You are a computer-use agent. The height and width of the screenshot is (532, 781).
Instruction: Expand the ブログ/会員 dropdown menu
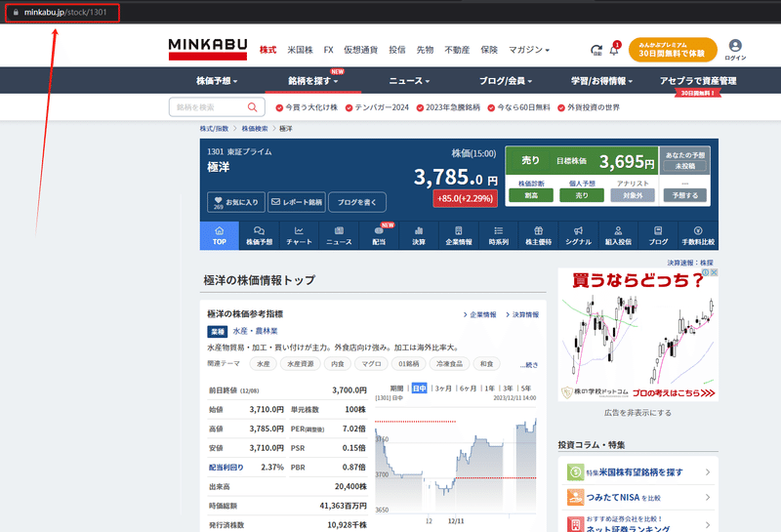click(506, 81)
